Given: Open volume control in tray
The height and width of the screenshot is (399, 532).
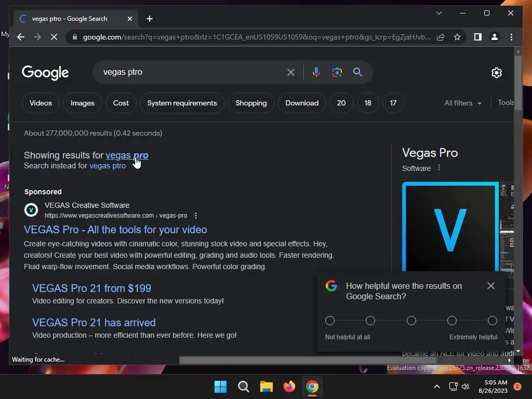Looking at the screenshot, I should [x=465, y=387].
